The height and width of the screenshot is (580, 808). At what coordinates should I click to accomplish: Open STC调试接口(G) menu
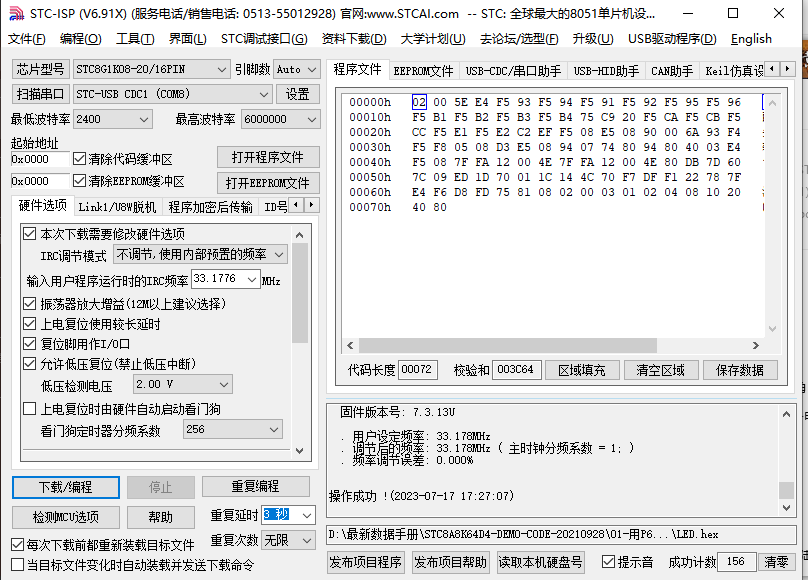(264, 39)
